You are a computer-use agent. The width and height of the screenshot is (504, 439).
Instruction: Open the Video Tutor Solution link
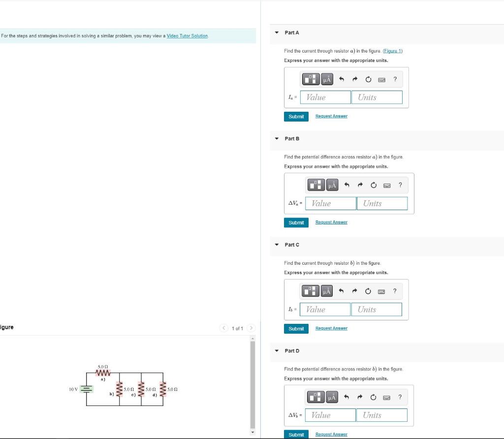click(187, 35)
